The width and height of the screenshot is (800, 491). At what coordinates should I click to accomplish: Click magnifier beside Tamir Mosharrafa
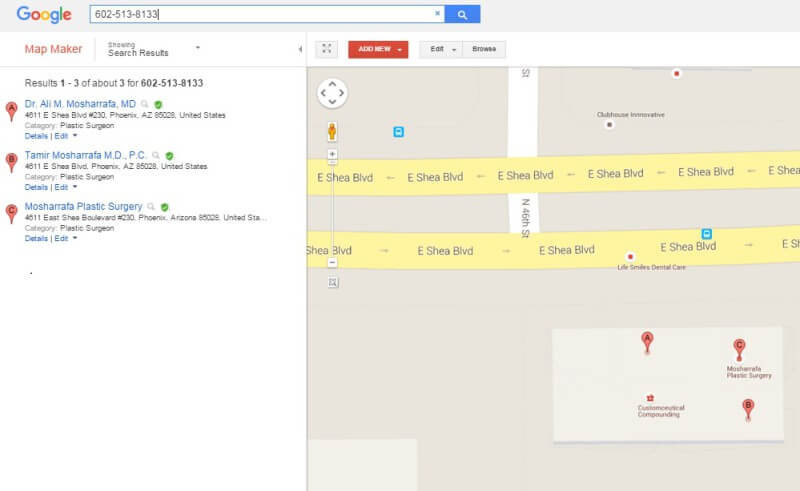click(x=156, y=155)
